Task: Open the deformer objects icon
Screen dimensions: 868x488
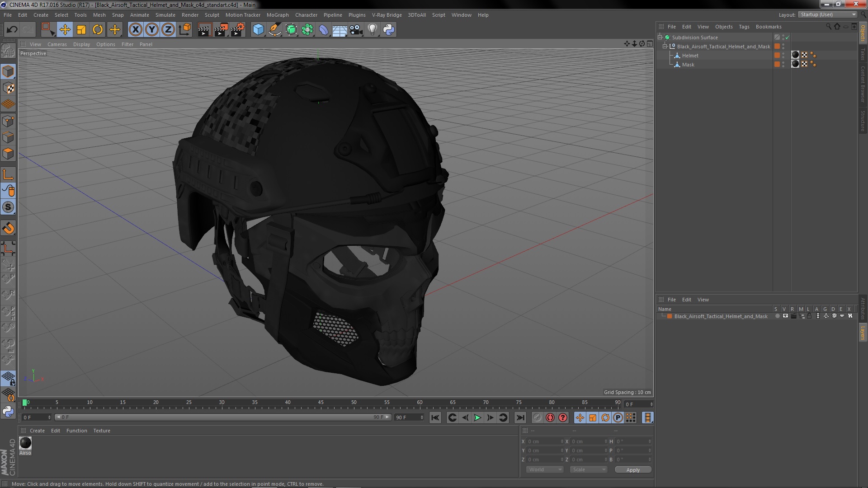Action: click(324, 30)
